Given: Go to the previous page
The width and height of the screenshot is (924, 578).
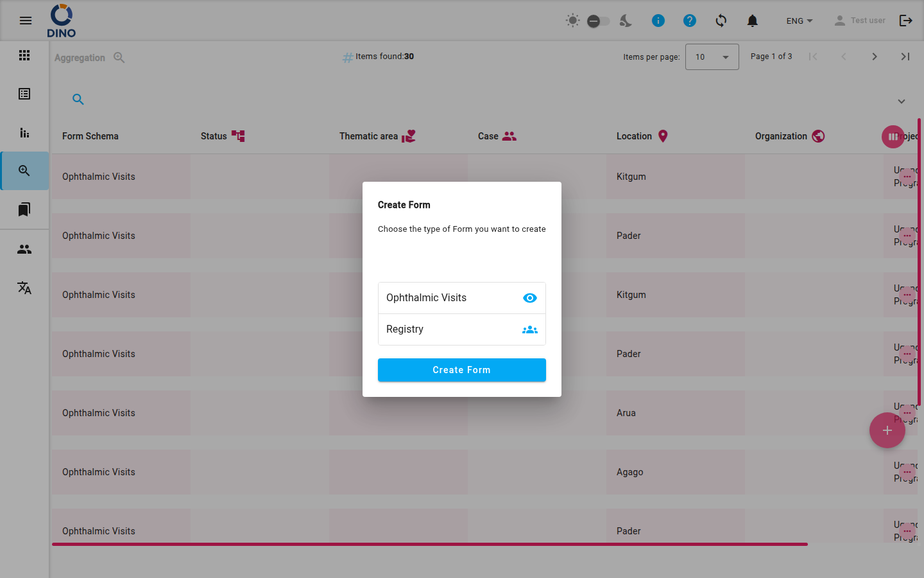Looking at the screenshot, I should 844,57.
